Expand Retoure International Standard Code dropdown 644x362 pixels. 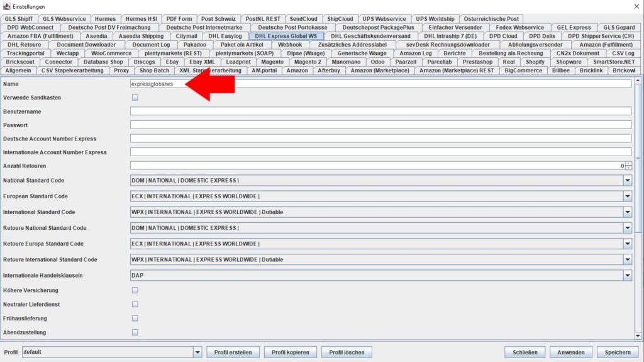coord(628,259)
